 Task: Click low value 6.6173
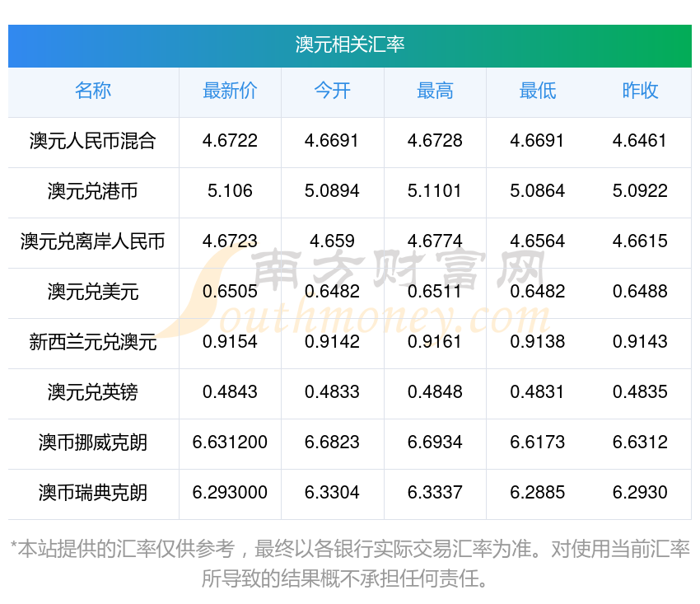pyautogui.click(x=538, y=442)
